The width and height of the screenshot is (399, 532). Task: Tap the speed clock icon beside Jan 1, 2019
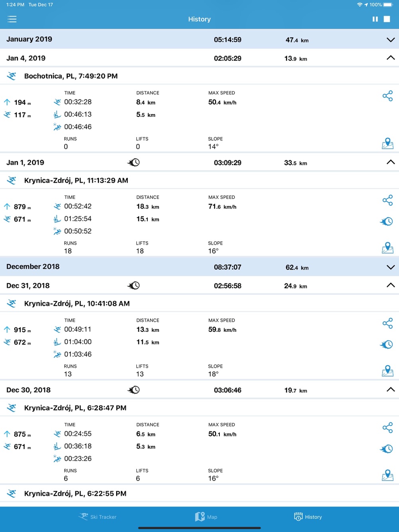[134, 163]
